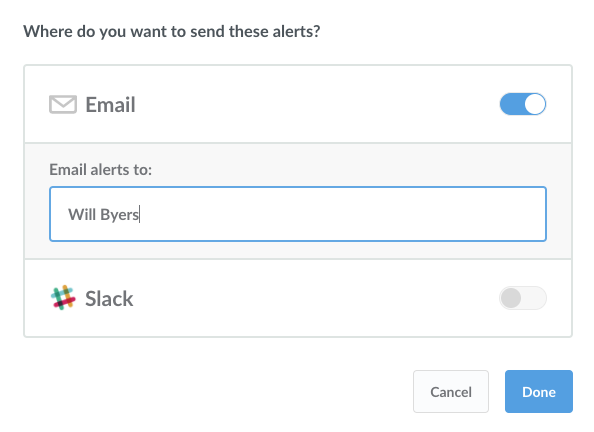
Task: Confirm alert settings with Done button
Action: [x=539, y=391]
